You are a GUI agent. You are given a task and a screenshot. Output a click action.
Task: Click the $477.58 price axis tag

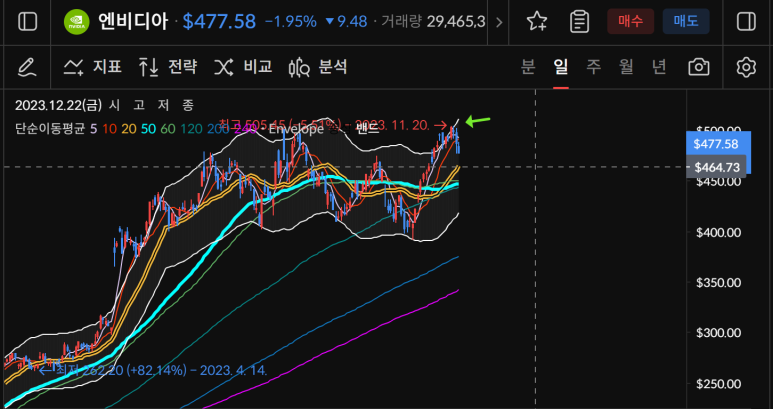(x=716, y=144)
